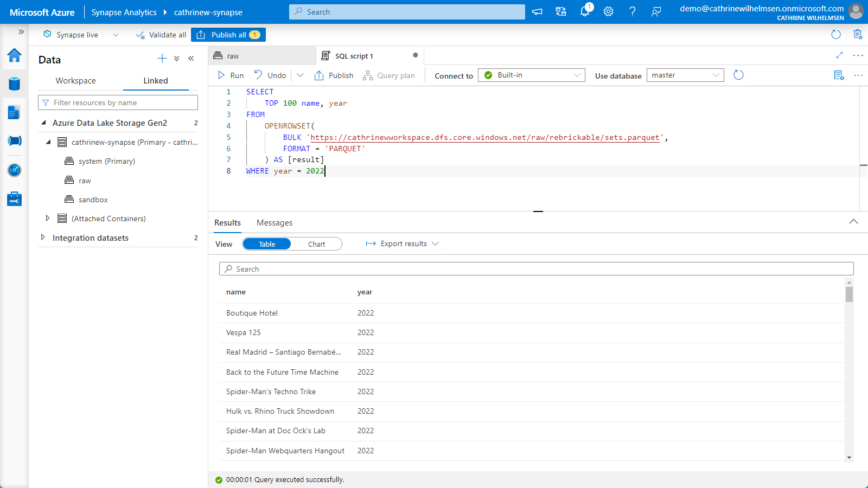This screenshot has height=488, width=868.
Task: Open the Monitor hub gauge icon
Action: 14,170
